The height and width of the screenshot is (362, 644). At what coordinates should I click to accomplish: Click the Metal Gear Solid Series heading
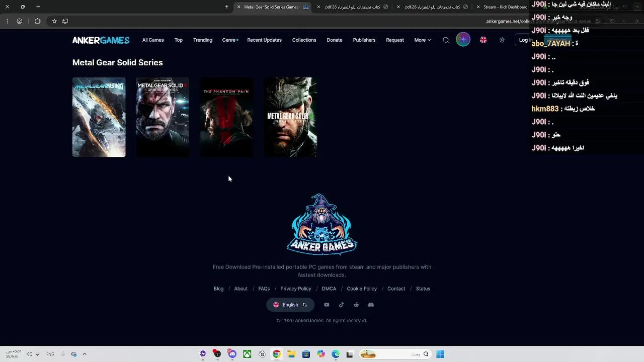tap(118, 63)
